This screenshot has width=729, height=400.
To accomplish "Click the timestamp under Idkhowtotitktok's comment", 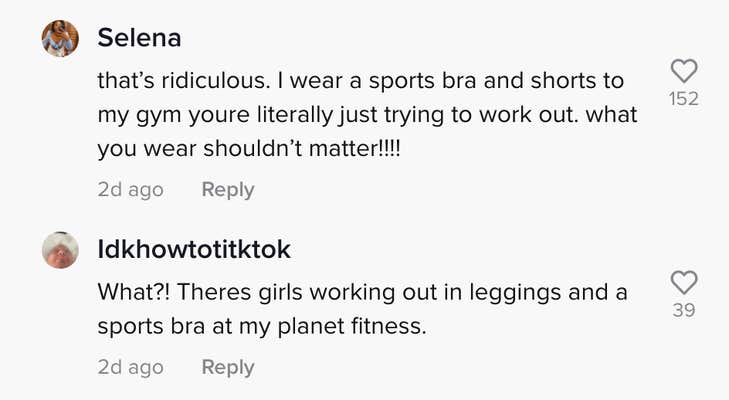I will coord(130,367).
